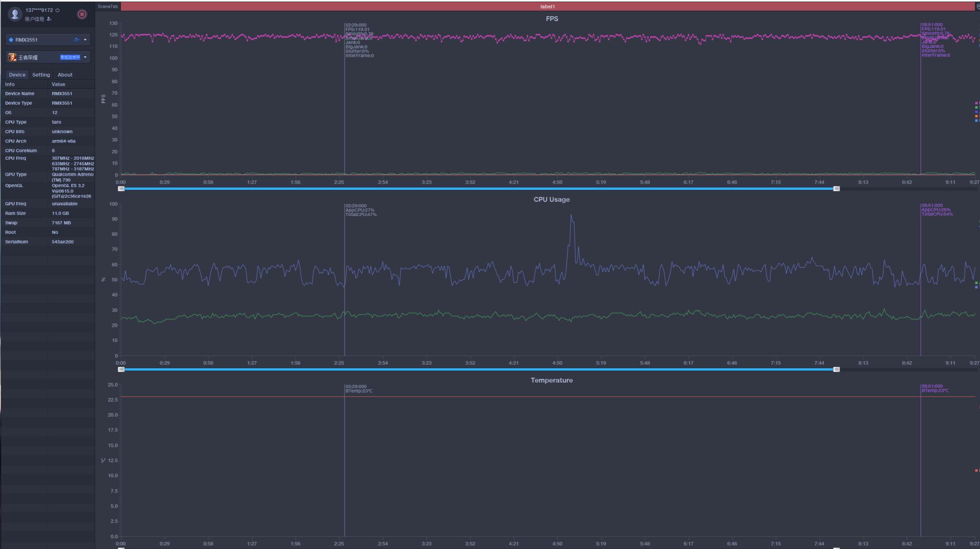Click the logout power icon beside the account number
The image size is (980, 549).
pyautogui.click(x=57, y=10)
